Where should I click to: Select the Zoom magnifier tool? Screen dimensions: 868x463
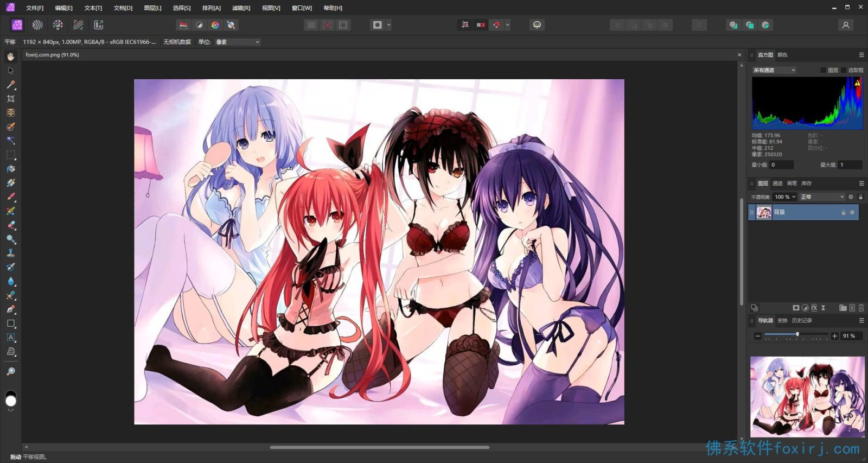pyautogui.click(x=11, y=372)
